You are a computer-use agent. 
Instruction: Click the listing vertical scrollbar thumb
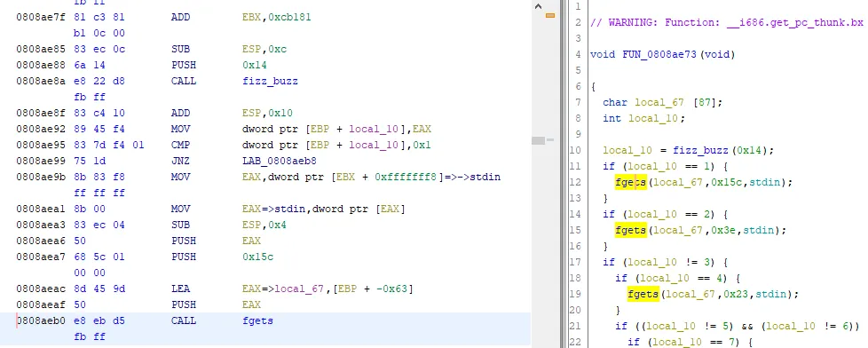(538, 141)
